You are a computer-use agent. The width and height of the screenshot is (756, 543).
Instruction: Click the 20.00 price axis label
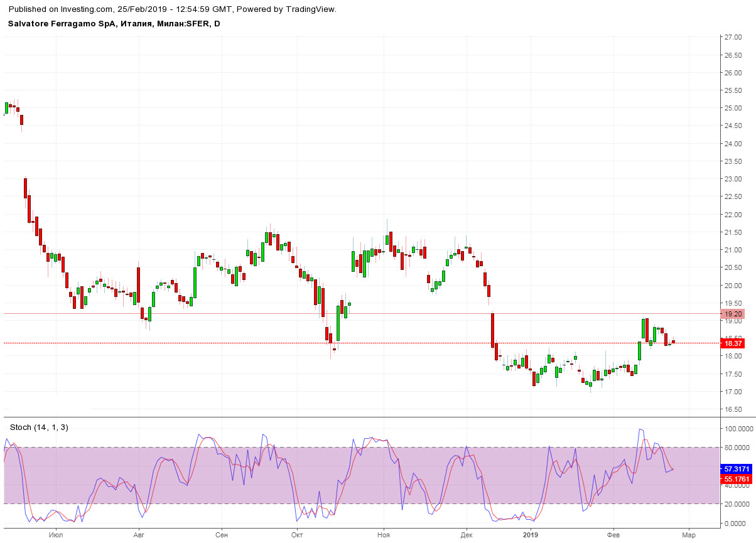pyautogui.click(x=733, y=286)
